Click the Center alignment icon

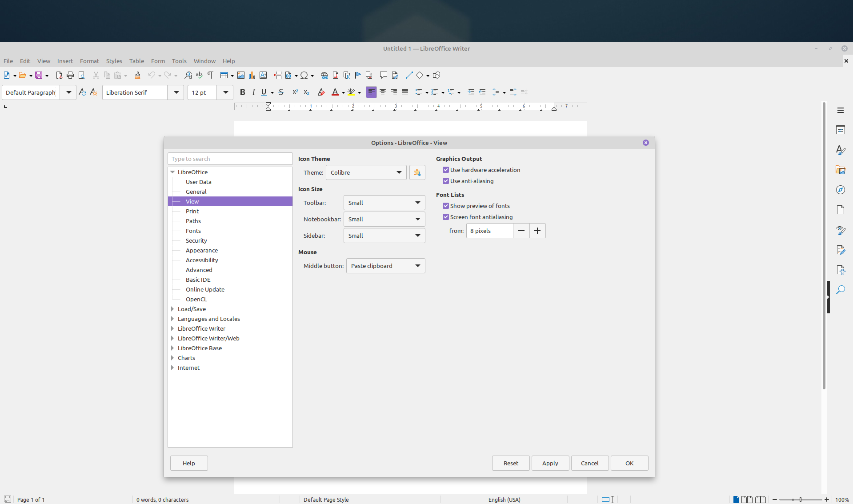[x=382, y=92]
